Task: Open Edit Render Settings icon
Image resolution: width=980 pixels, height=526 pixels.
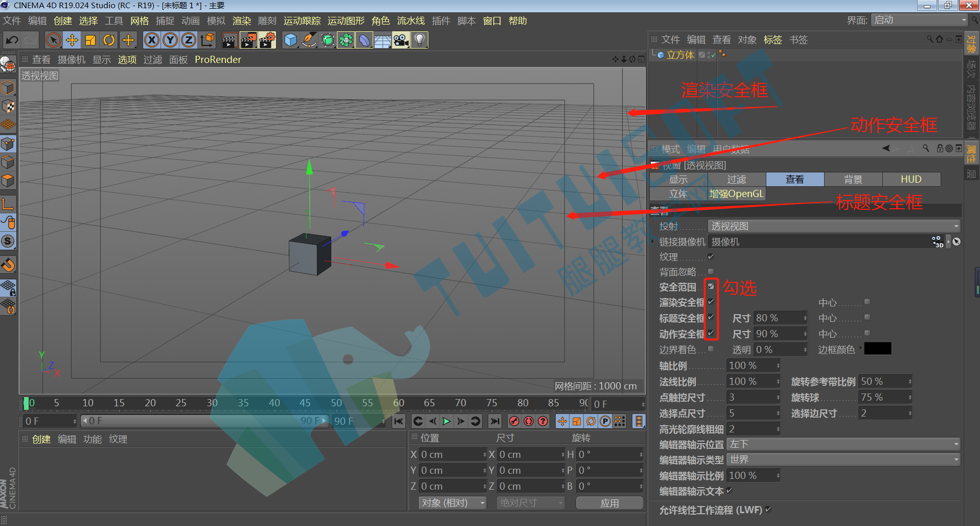Action: pos(267,40)
